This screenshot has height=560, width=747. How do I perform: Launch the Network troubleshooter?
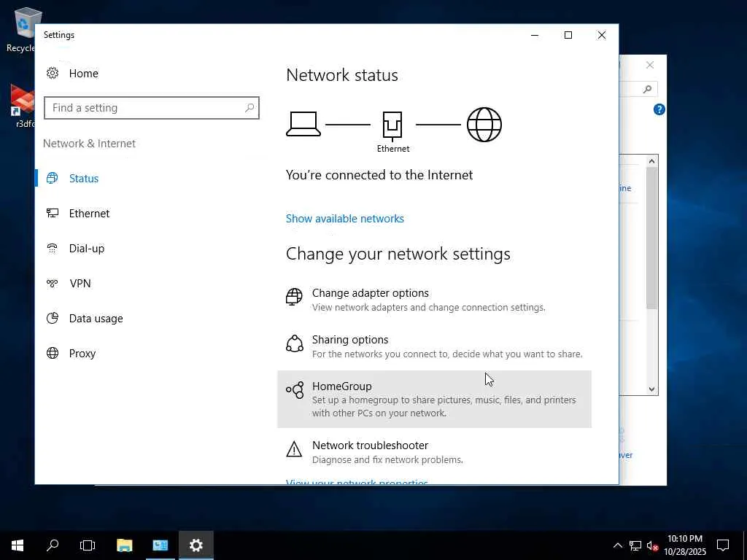(x=435, y=452)
